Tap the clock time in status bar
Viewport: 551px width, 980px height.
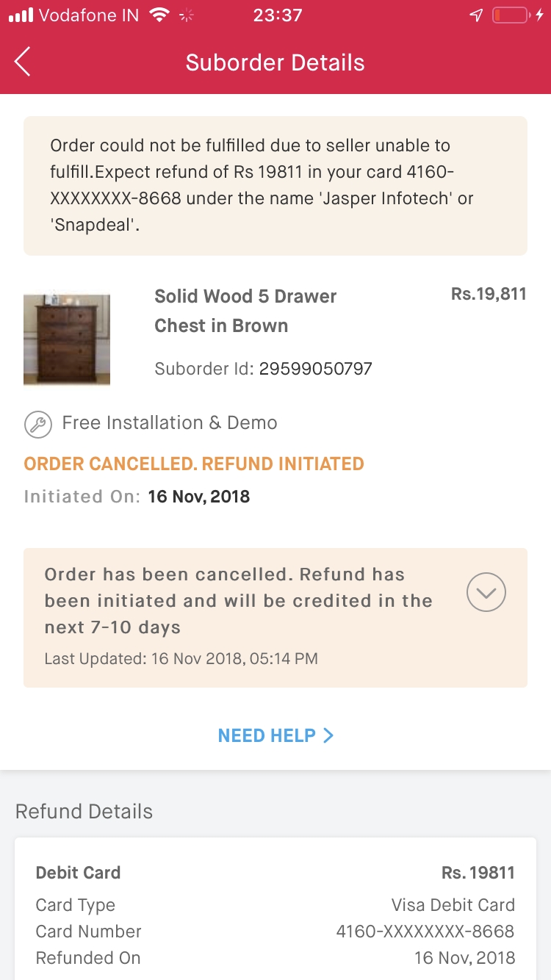(x=278, y=15)
